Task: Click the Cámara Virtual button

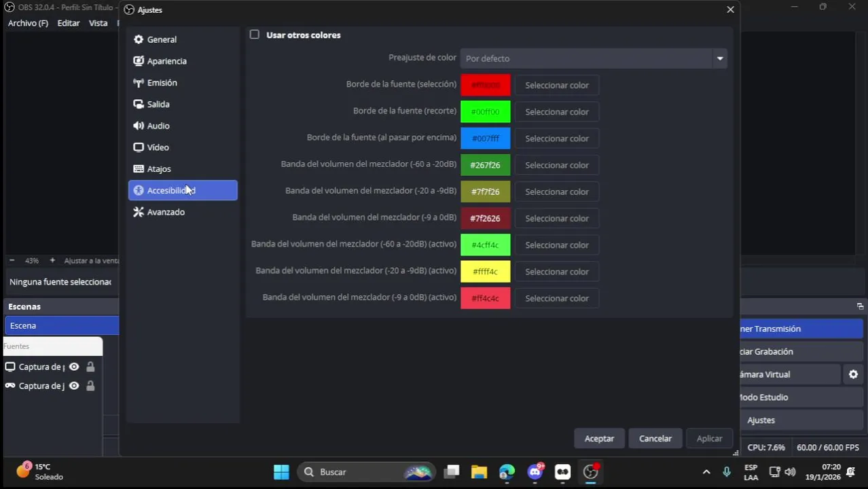Action: pos(790,374)
